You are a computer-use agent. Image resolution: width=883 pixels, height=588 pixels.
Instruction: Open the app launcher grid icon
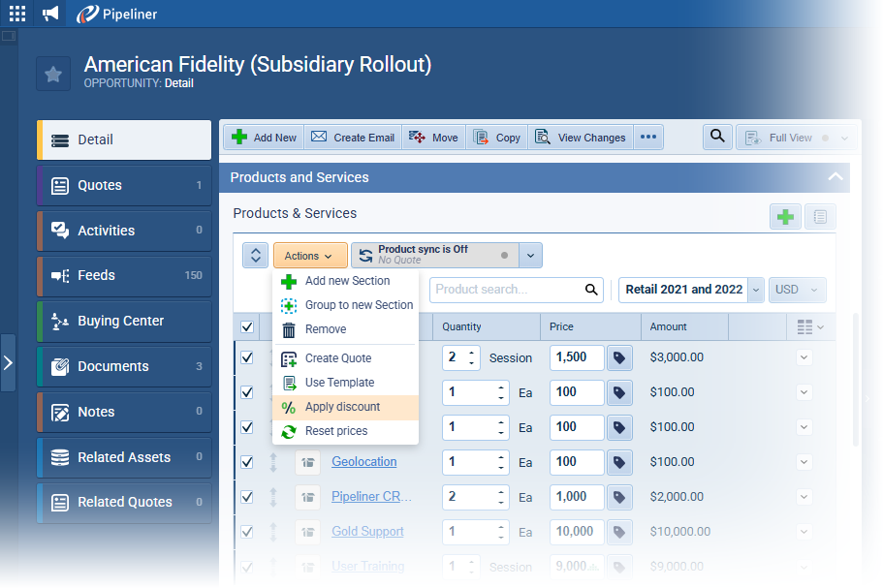tap(17, 14)
